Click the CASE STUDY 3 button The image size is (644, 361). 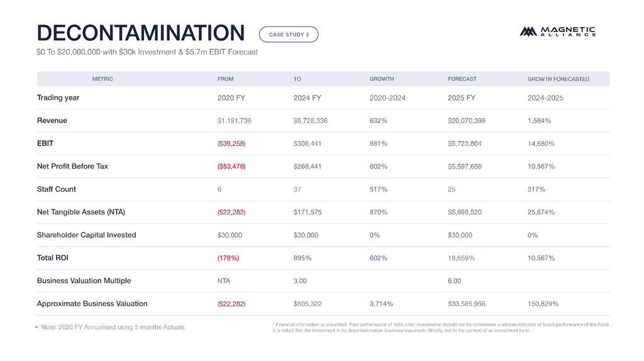(x=289, y=35)
